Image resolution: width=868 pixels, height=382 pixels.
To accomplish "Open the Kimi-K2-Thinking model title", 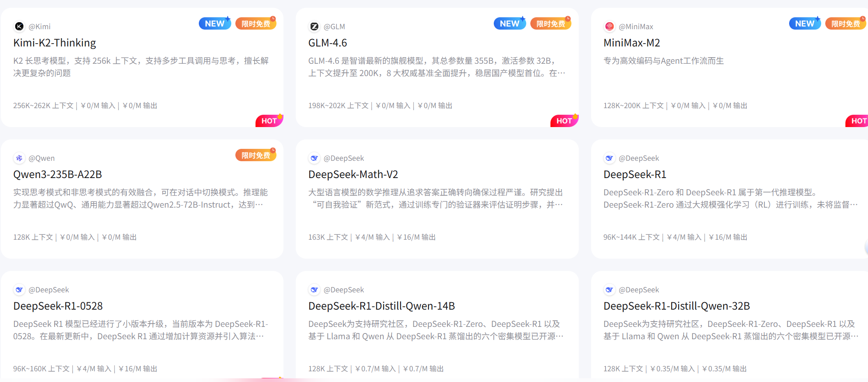I will point(55,43).
